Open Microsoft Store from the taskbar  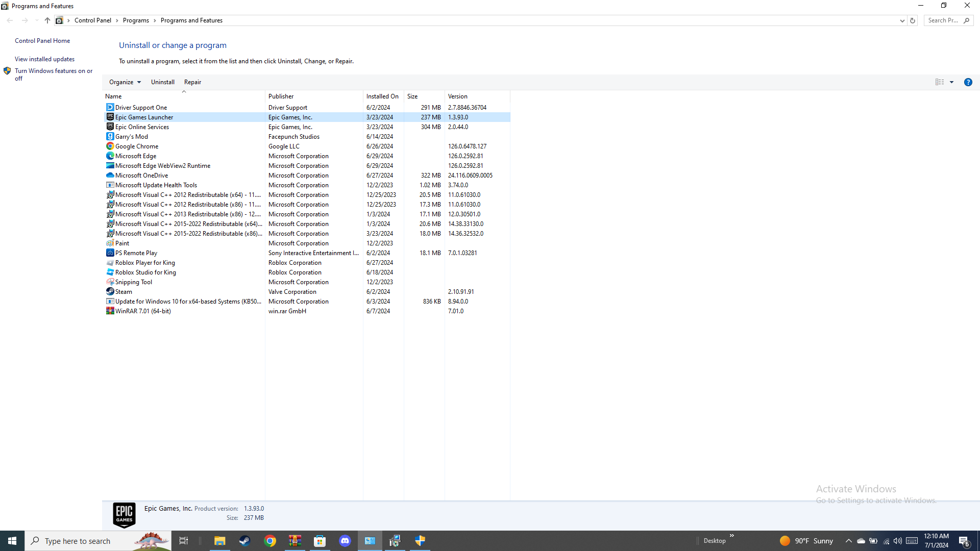[320, 541]
